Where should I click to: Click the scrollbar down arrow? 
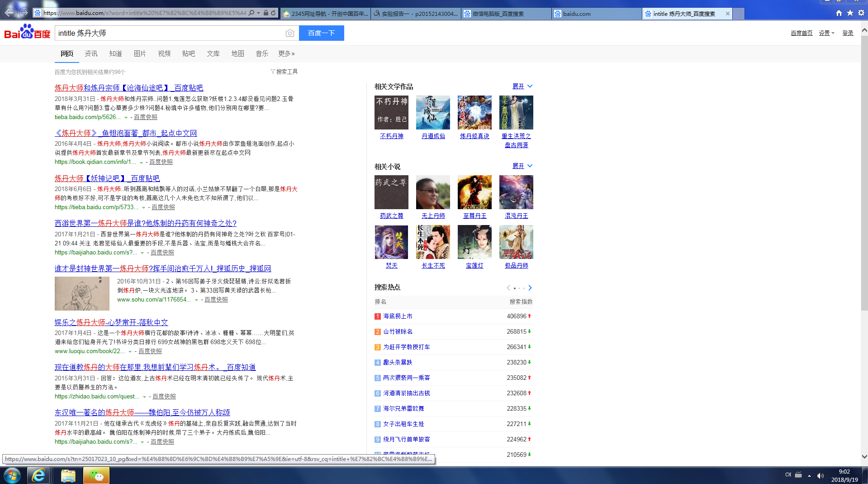click(864, 457)
